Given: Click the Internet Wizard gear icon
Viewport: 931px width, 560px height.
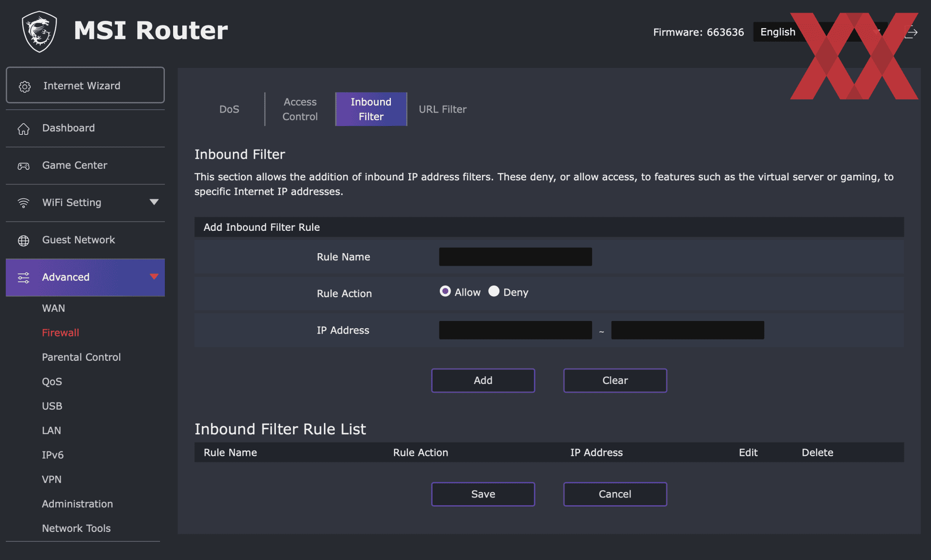Looking at the screenshot, I should [x=25, y=86].
